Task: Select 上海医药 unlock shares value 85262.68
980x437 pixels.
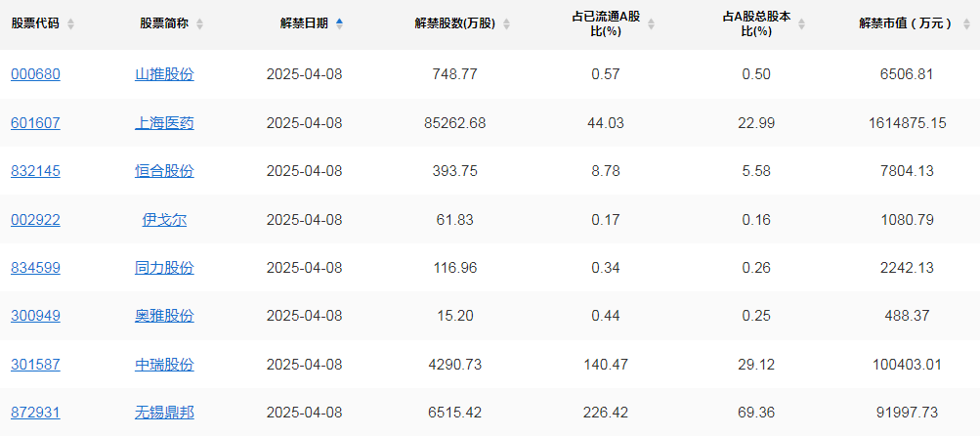Action: coord(454,123)
